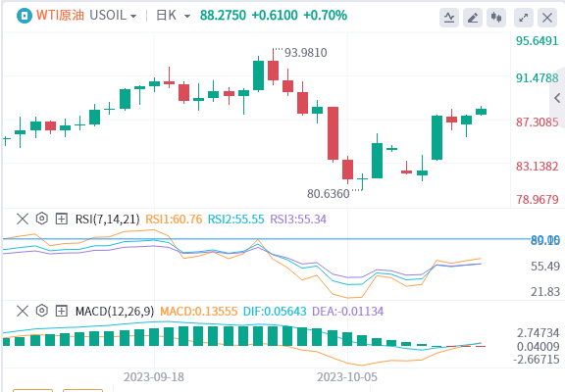Screen dimensions: 565x392
Task: Expand the RSI panel with plus icon
Action: 61,219
